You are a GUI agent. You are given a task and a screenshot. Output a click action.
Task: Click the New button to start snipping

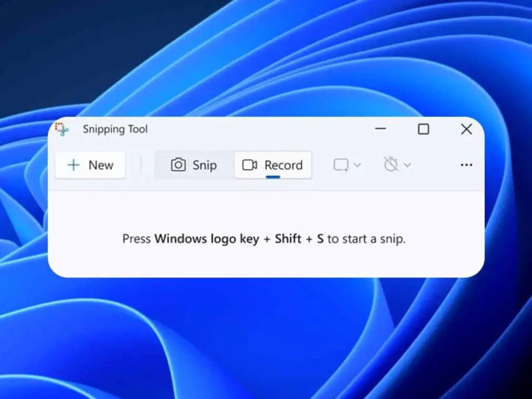pos(90,165)
